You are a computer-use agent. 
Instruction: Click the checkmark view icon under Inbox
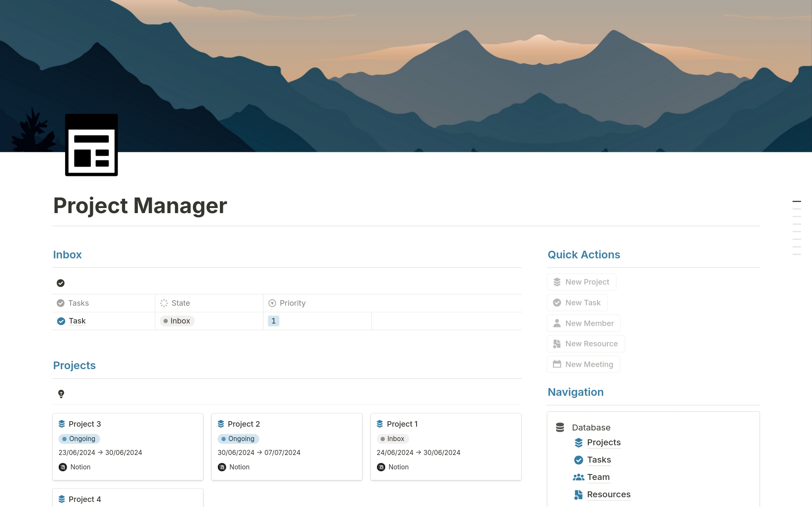point(60,283)
